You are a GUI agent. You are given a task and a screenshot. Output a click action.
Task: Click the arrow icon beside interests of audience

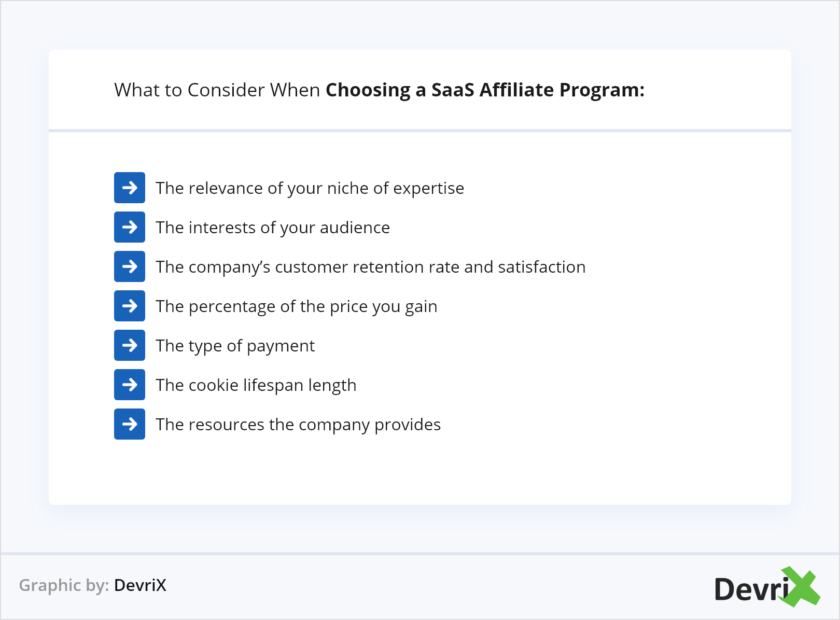pyautogui.click(x=130, y=227)
